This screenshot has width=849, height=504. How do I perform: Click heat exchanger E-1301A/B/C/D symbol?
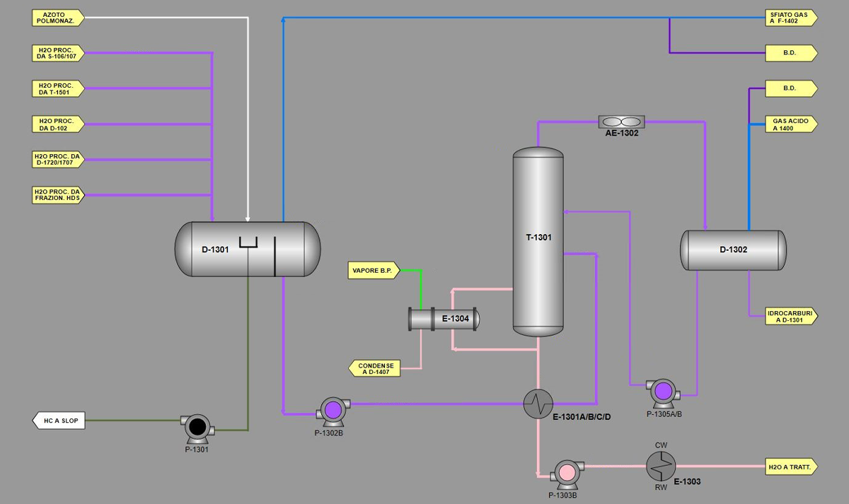(538, 404)
